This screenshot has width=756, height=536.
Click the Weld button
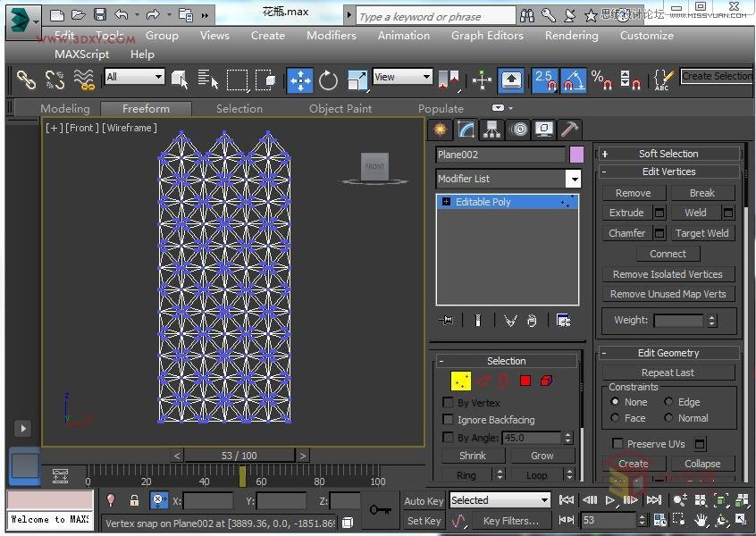click(695, 213)
